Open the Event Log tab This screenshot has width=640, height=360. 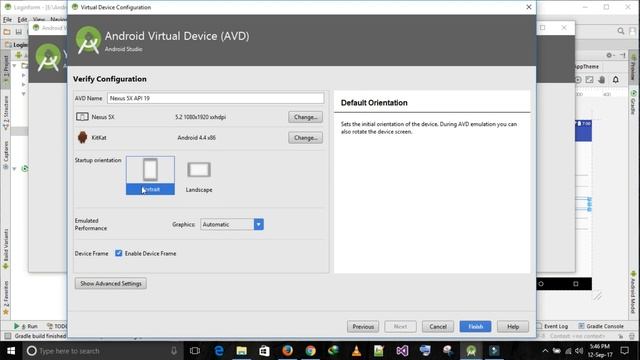point(552,326)
